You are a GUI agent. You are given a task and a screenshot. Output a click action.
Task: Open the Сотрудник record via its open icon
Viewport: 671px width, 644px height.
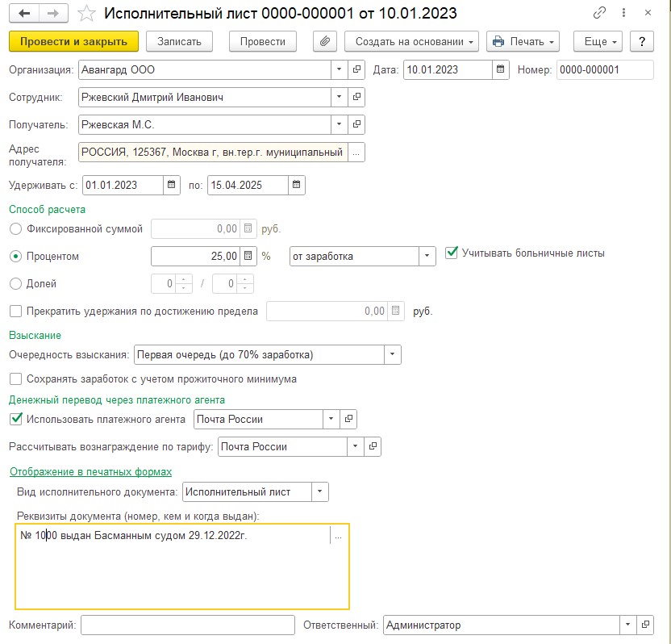[x=356, y=97]
